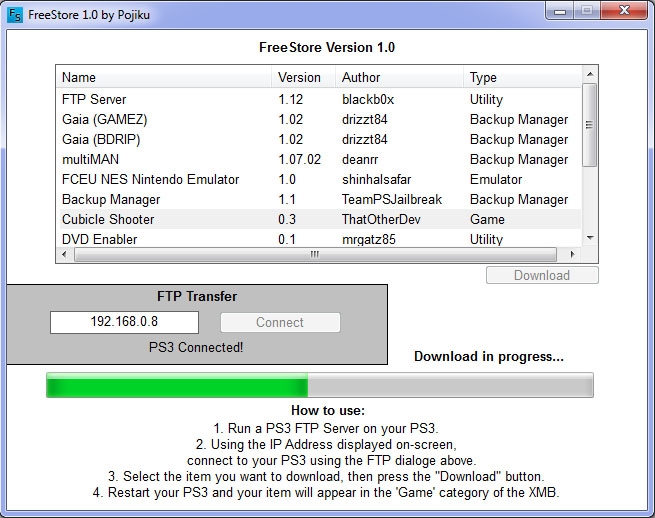Maximize the FreeStore window
Image resolution: width=655 pixels, height=518 pixels.
[x=587, y=11]
